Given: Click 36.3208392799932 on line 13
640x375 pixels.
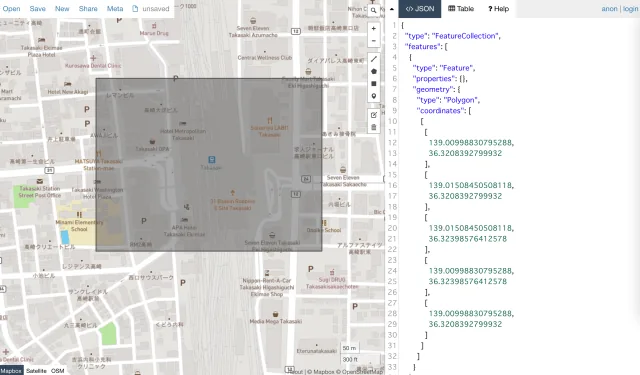Looking at the screenshot, I should [465, 153].
